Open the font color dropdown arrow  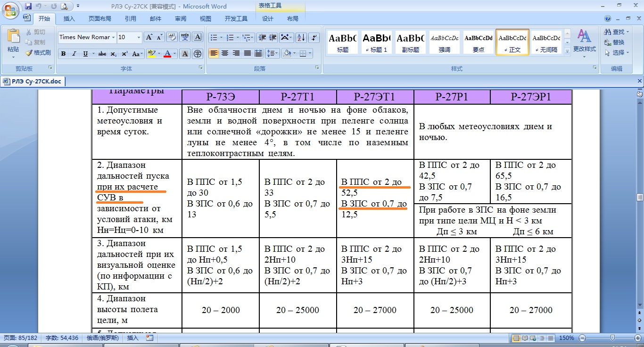click(x=174, y=54)
